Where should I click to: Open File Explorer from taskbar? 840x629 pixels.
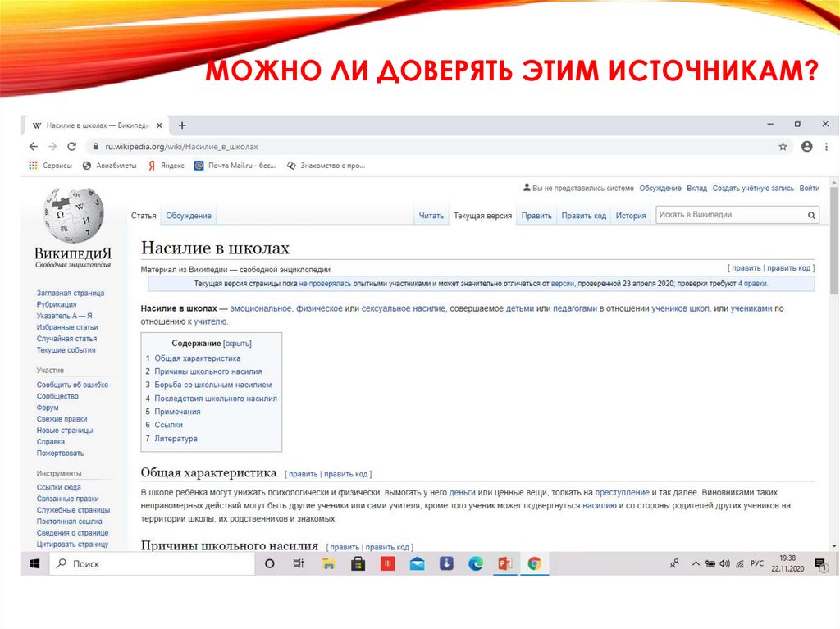click(x=328, y=563)
